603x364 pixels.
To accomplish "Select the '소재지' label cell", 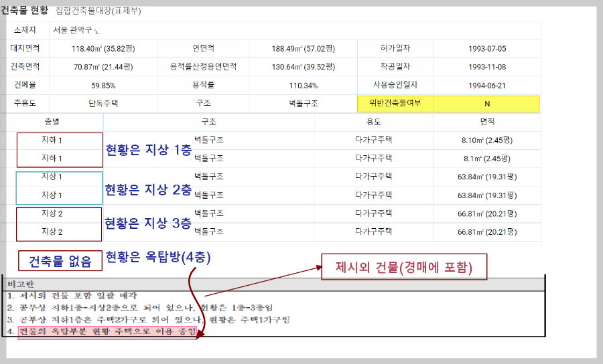I will pos(25,30).
